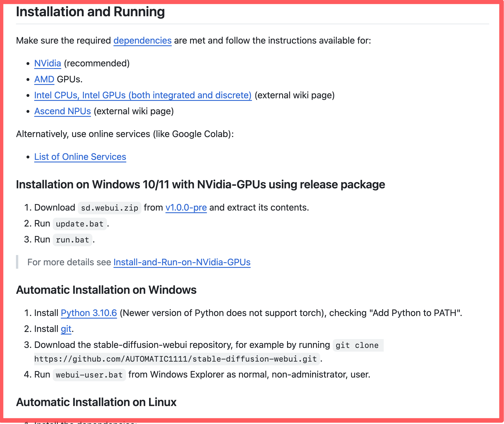Follow the Ascend NPUs link
The image size is (504, 424).
point(62,111)
